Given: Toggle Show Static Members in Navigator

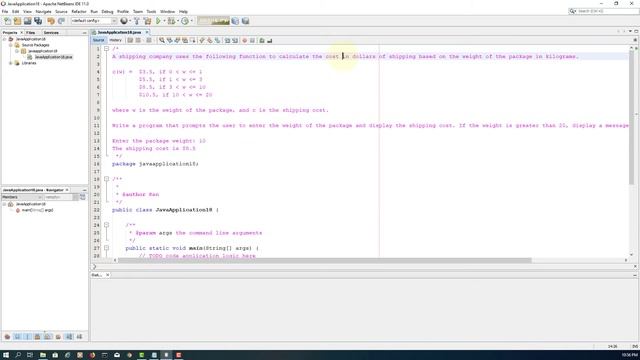Looking at the screenshot, I should coord(27,337).
